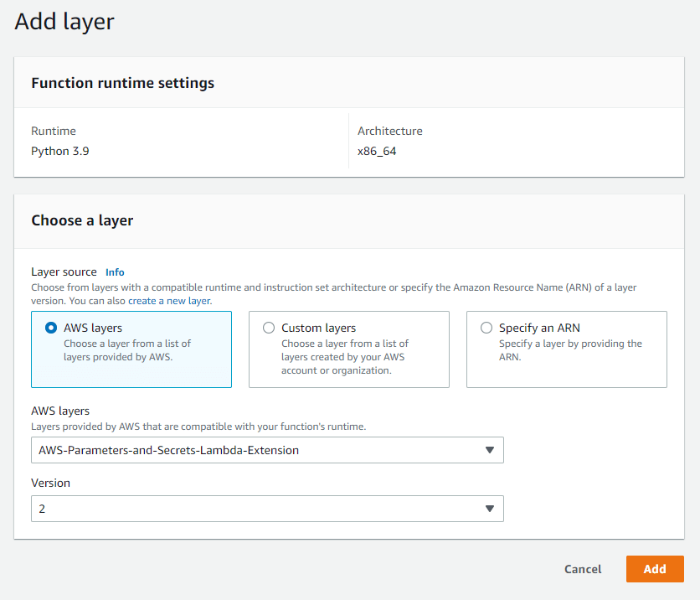The image size is (700, 600).
Task: Click the Version dropdown arrow icon
Action: (x=490, y=508)
